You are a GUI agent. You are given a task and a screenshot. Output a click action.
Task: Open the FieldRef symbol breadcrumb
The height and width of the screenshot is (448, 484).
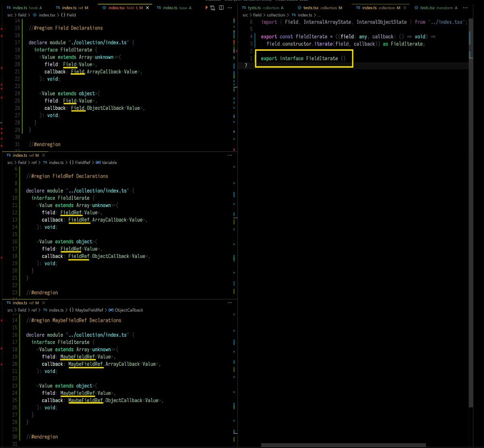pyautogui.click(x=80, y=162)
